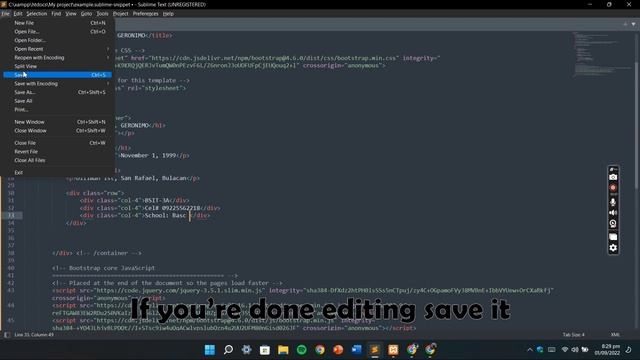The height and width of the screenshot is (360, 640).
Task: Open XAMPP taskbar icon
Action: tap(393, 350)
